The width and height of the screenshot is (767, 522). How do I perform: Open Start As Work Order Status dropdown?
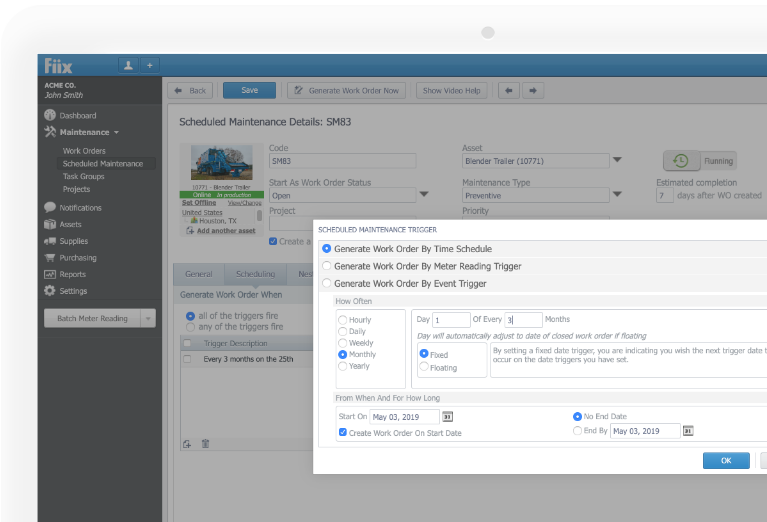point(424,195)
